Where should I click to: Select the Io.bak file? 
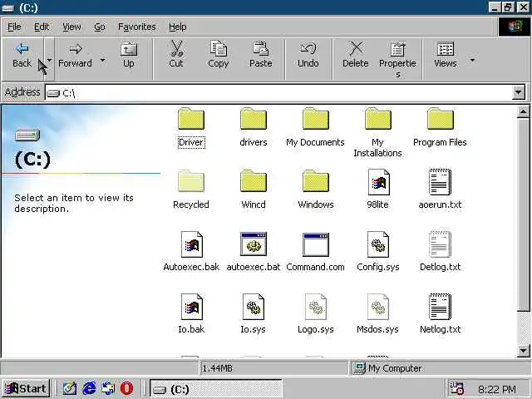[191, 314]
